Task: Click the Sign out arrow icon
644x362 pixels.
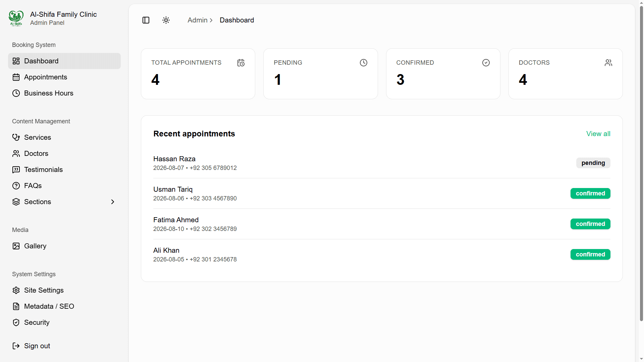Action: pos(16,346)
